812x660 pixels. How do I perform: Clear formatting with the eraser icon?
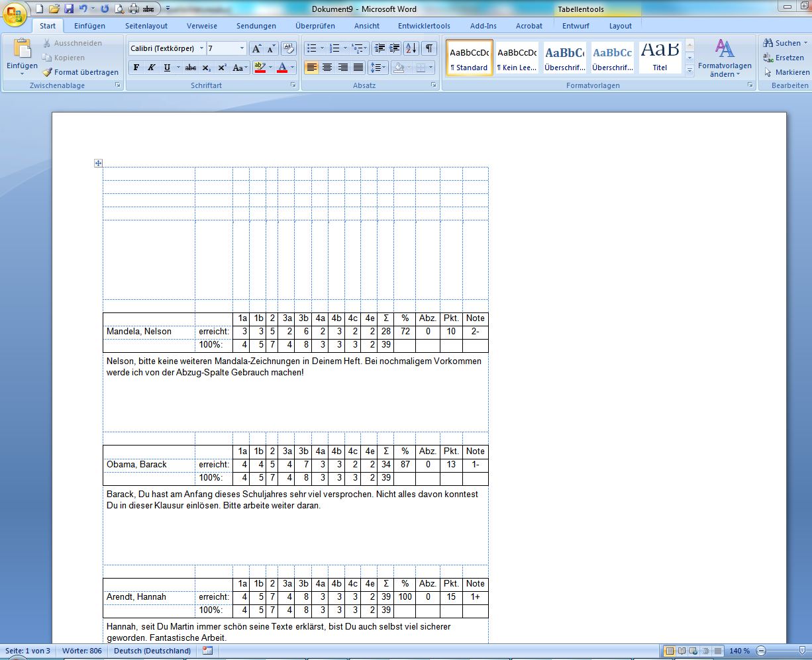coord(288,48)
